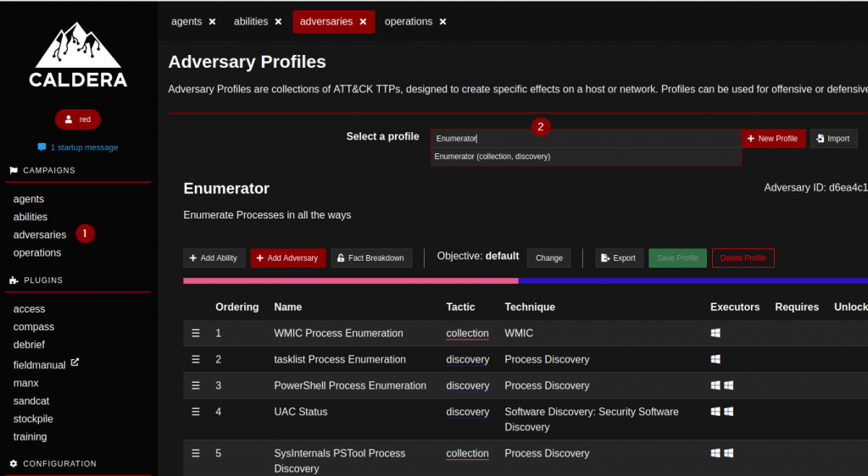Open the sandcat plugin
The height and width of the screenshot is (476, 868).
tap(31, 401)
